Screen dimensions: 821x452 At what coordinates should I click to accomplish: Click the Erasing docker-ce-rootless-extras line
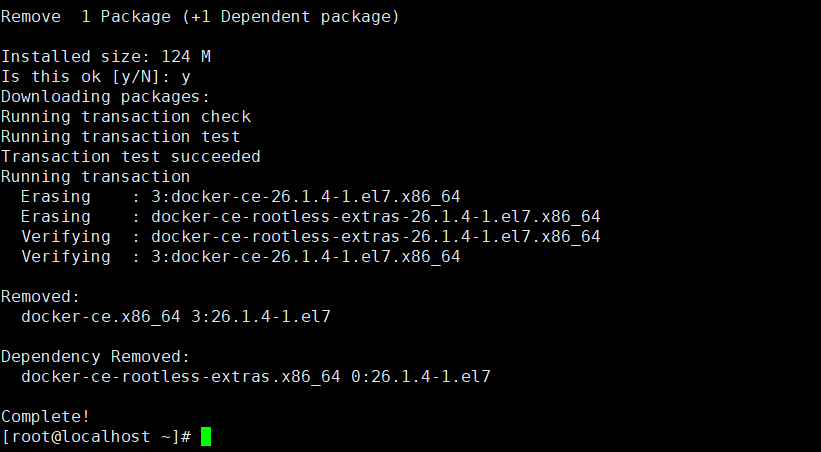pos(311,216)
